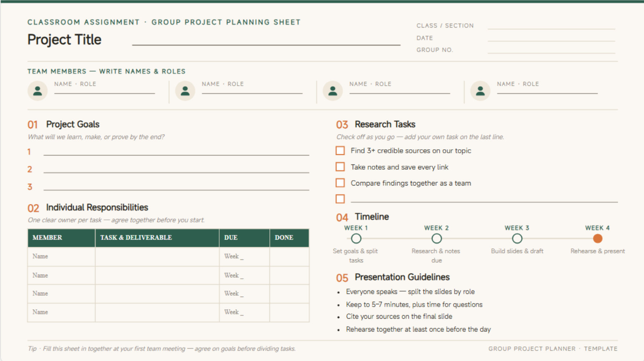
Task: Check 'Find 3+ credible sources on our topic'
Action: [x=340, y=150]
